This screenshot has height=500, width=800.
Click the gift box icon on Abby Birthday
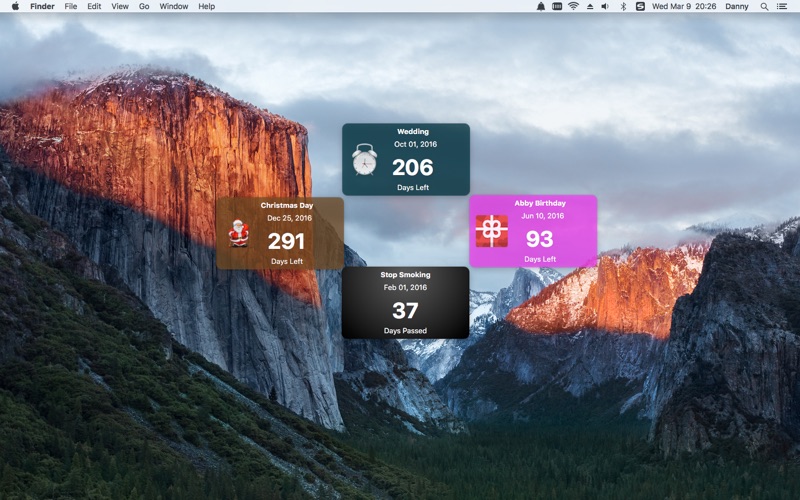[x=491, y=231]
